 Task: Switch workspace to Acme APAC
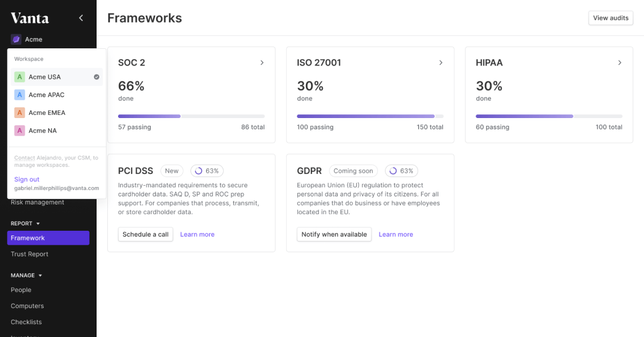[46, 94]
